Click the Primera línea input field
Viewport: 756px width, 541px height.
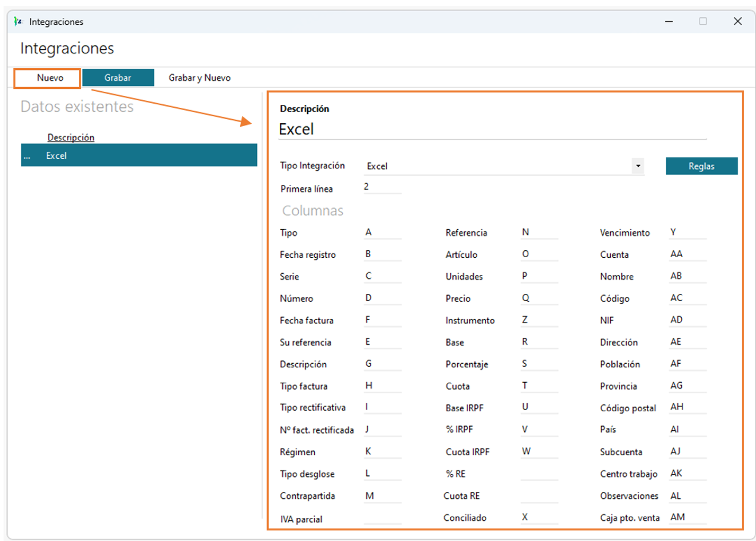tap(382, 188)
